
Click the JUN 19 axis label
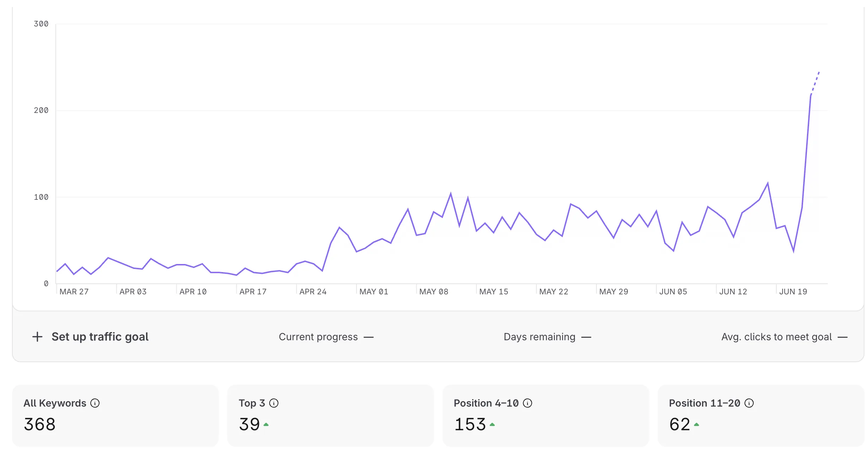pos(793,292)
